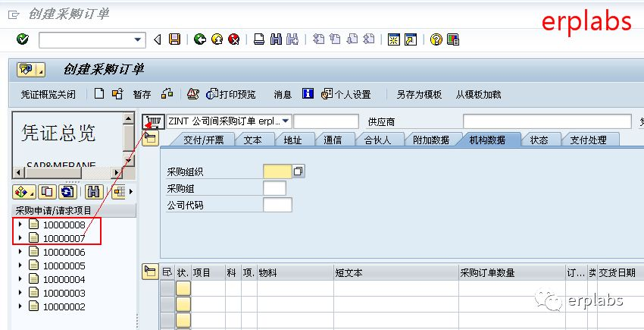Select requisition 10000004 in tree

pos(64,280)
